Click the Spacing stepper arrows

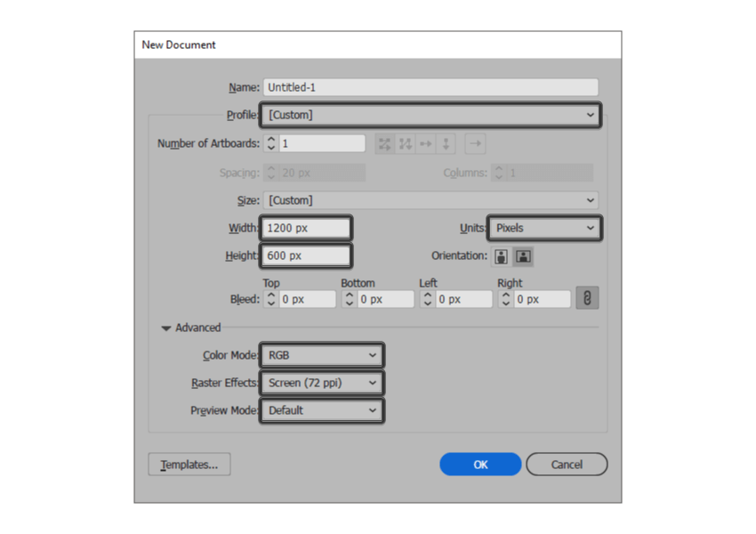[271, 173]
